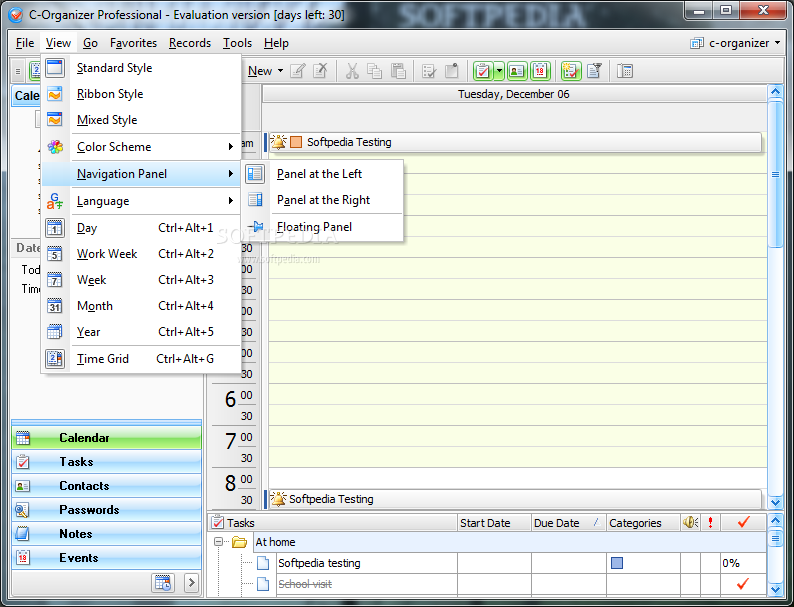Switch to Day view in menu
Screen dimensions: 794x607
pos(141,228)
